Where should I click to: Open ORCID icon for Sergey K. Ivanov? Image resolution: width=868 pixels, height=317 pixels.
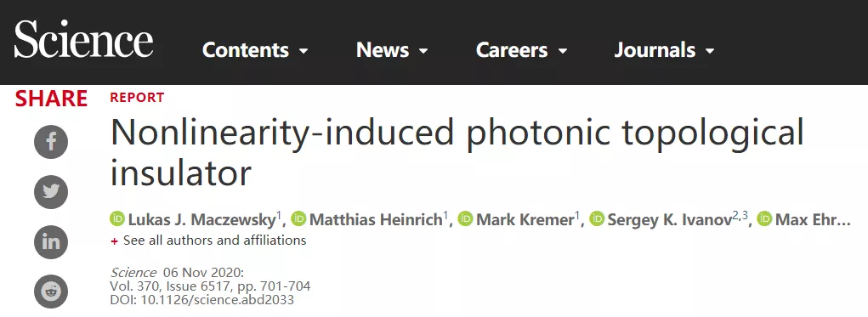pyautogui.click(x=597, y=219)
